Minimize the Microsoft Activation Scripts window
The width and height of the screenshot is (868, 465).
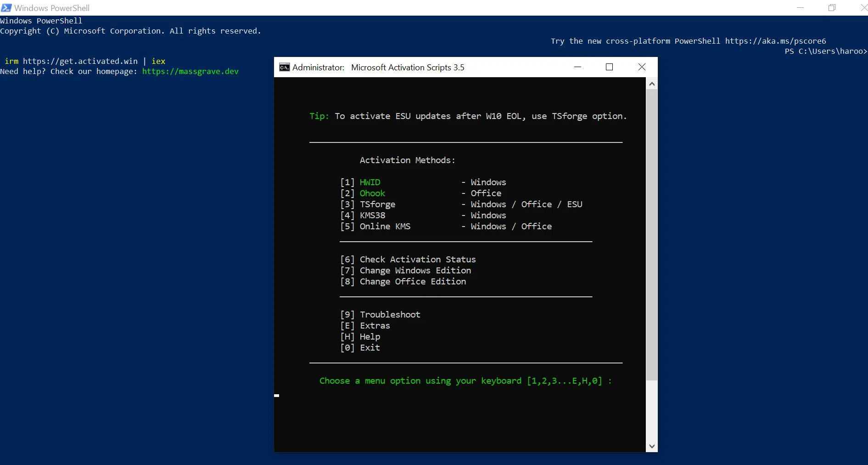pos(577,67)
